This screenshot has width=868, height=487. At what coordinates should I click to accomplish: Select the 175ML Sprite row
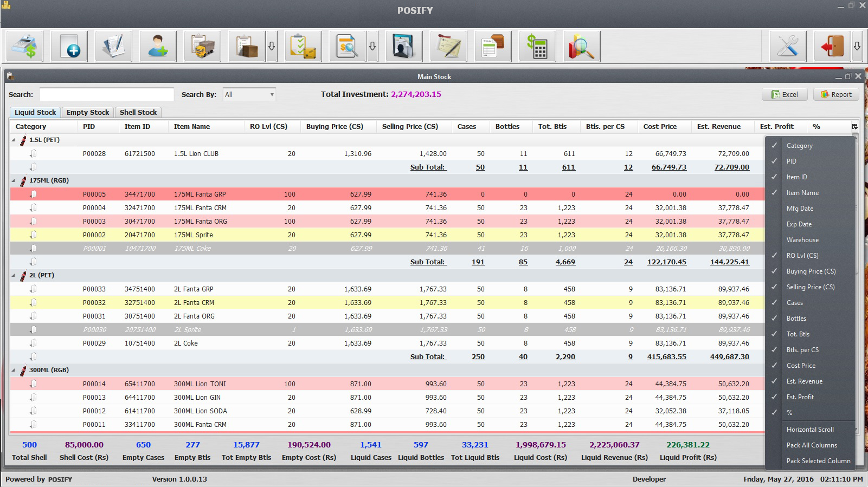point(387,235)
